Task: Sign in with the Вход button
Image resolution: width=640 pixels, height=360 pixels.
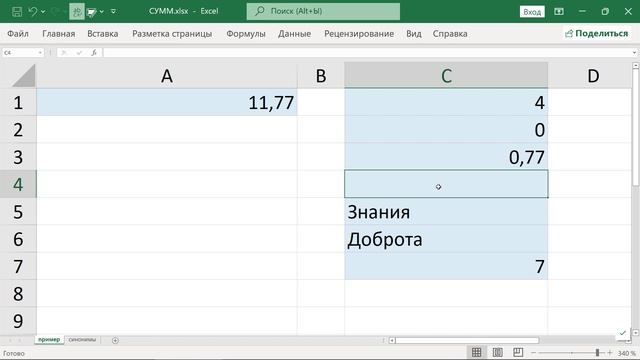Action: [x=532, y=11]
